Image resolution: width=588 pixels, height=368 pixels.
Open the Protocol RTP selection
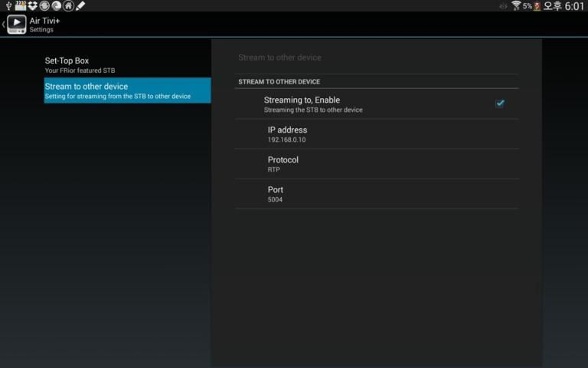point(376,164)
